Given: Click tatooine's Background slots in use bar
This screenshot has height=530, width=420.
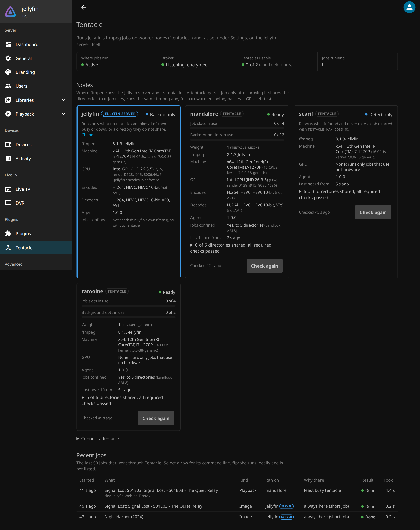Looking at the screenshot, I should (129, 317).
